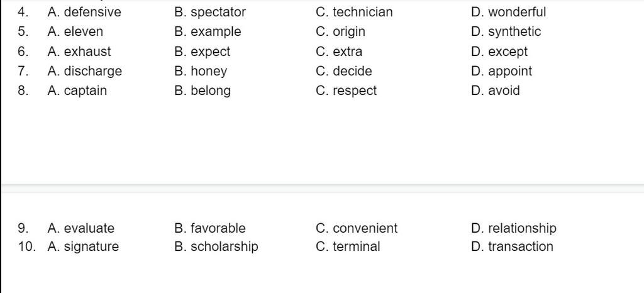Choose C. origin in question 5
This screenshot has width=644, height=293.
pos(340,32)
